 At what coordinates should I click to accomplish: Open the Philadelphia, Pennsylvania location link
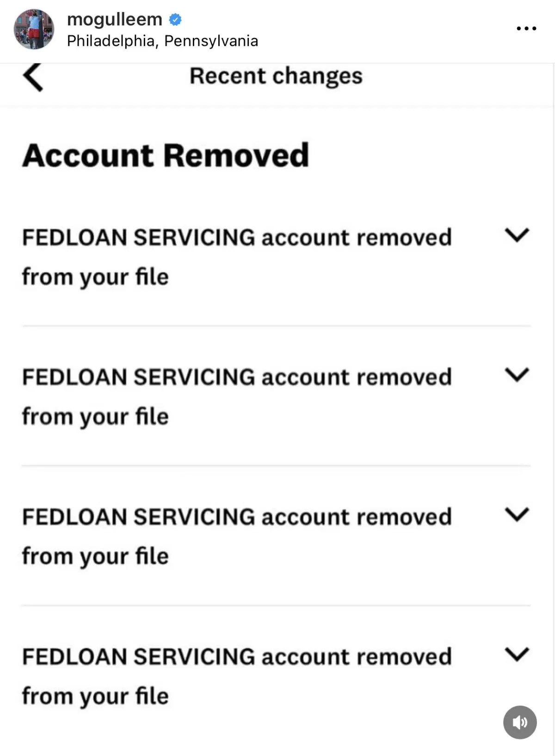point(162,41)
